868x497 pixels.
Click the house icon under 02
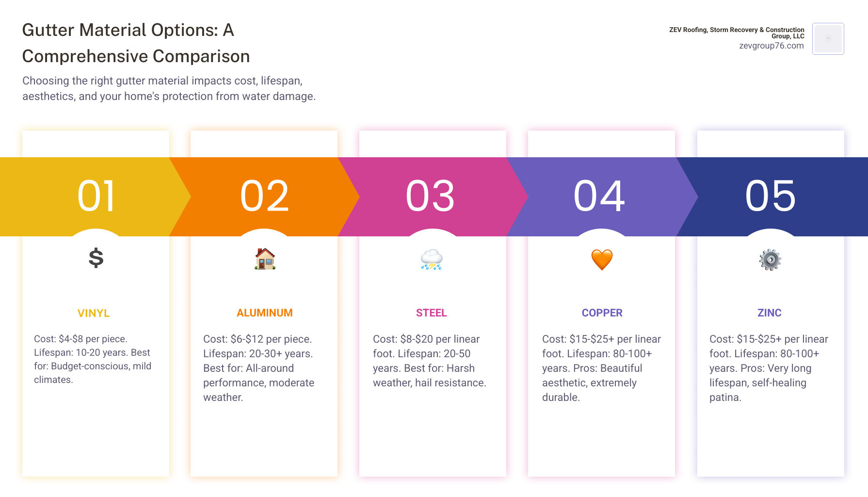(265, 259)
